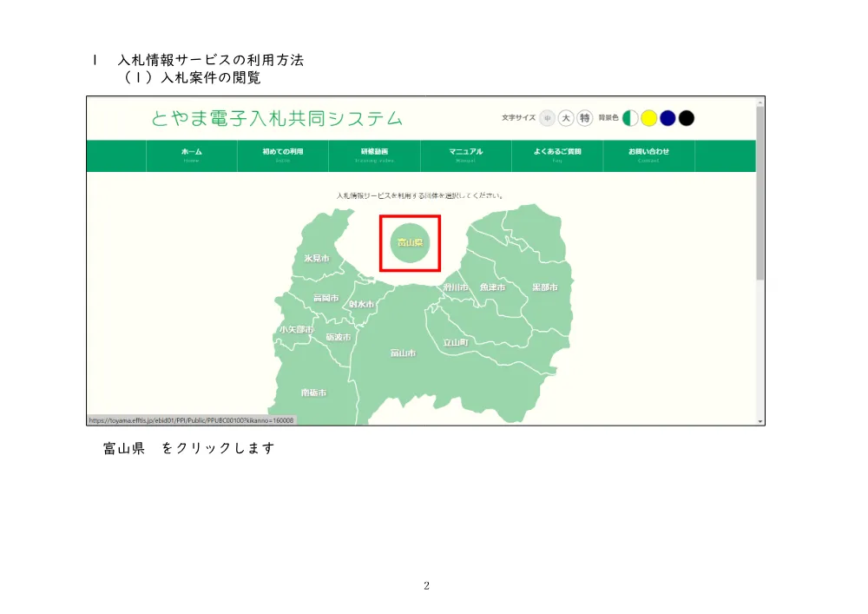
Task: Select 小矢部市 on the map
Action: tap(297, 329)
